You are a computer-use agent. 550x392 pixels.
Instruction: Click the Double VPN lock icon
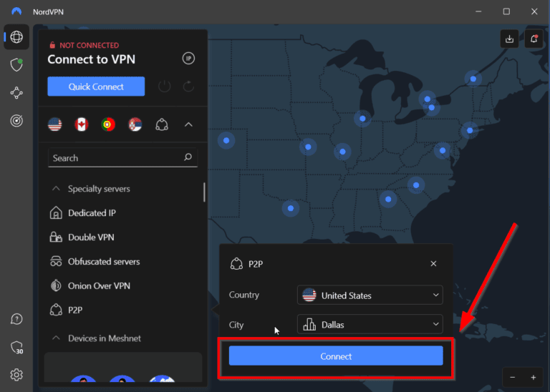pos(56,237)
